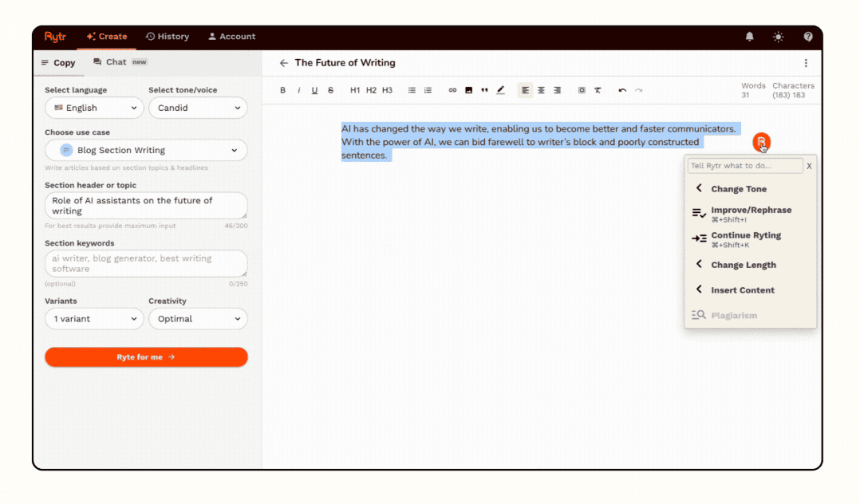Close the Rytr popup with X
860x504 pixels.
pyautogui.click(x=809, y=166)
